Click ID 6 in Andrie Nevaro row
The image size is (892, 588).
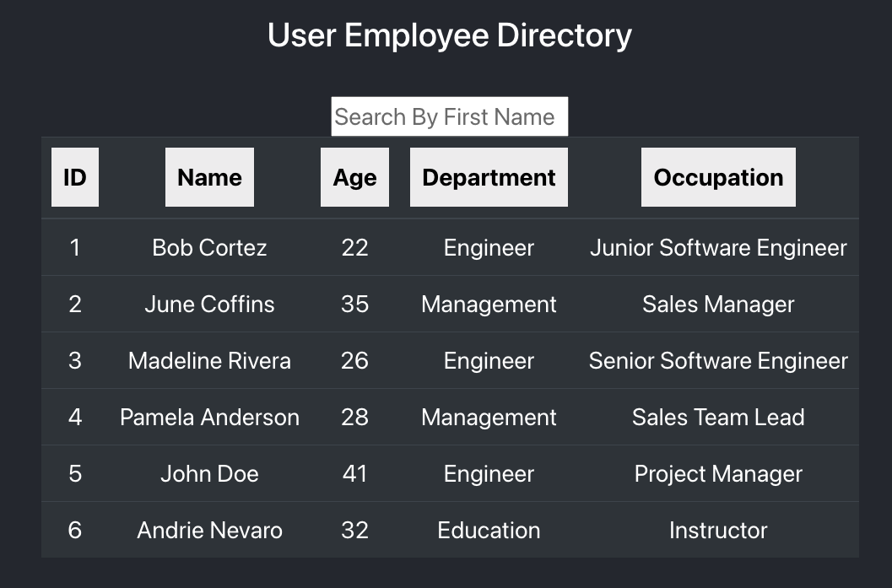click(75, 530)
